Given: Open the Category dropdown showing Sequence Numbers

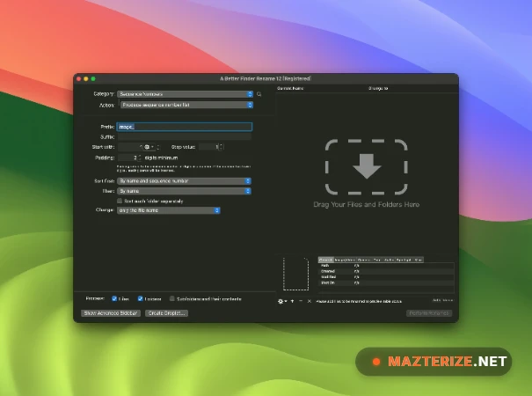Looking at the screenshot, I should pyautogui.click(x=185, y=94).
